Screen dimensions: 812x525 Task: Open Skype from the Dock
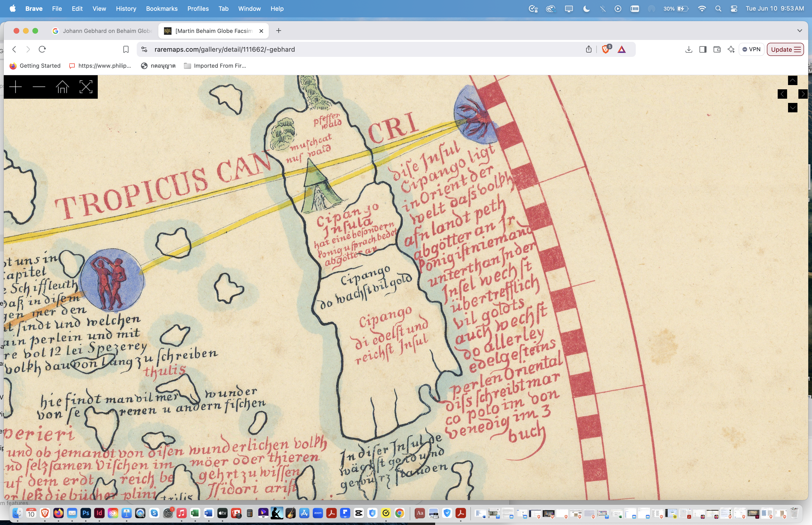click(154, 513)
